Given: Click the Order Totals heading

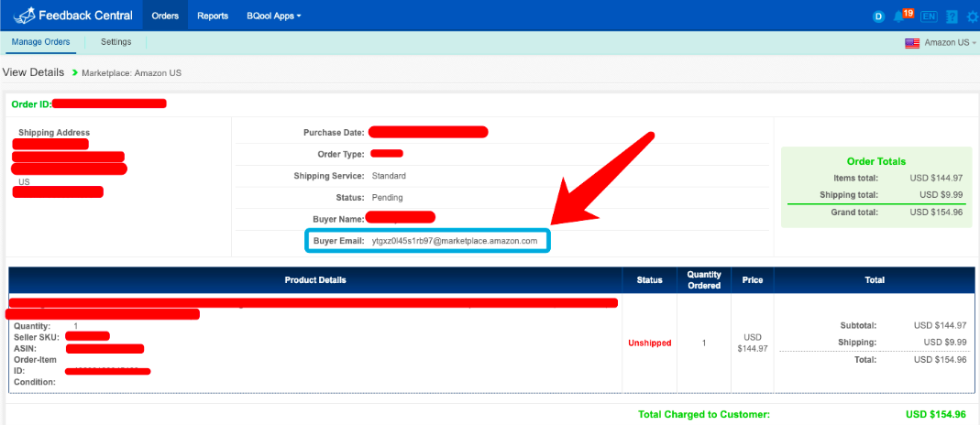Looking at the screenshot, I should (x=876, y=161).
